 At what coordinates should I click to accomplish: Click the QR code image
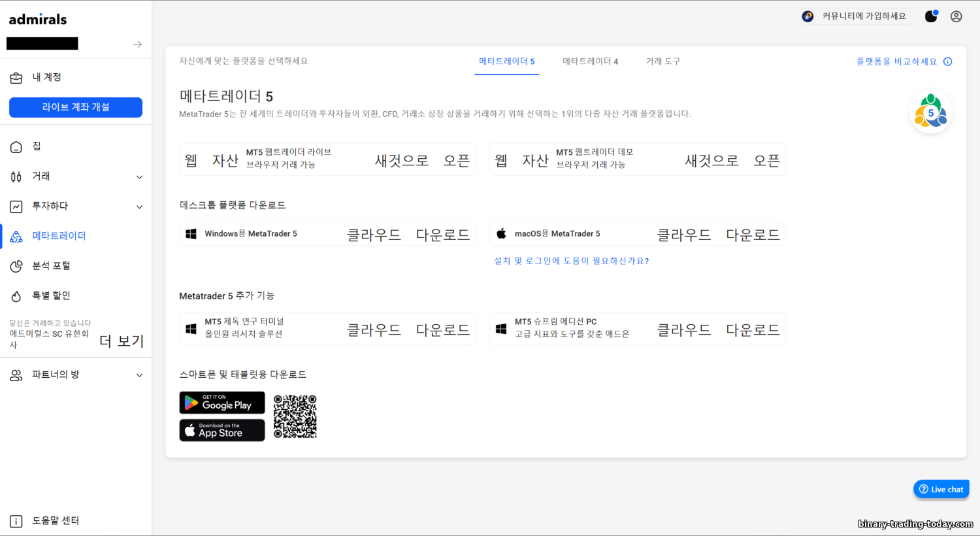pos(295,416)
